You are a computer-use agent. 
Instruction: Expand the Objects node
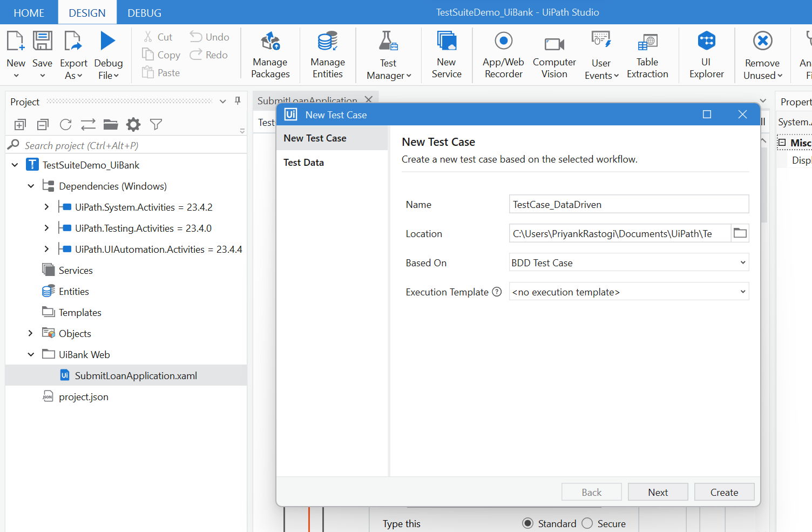click(30, 333)
